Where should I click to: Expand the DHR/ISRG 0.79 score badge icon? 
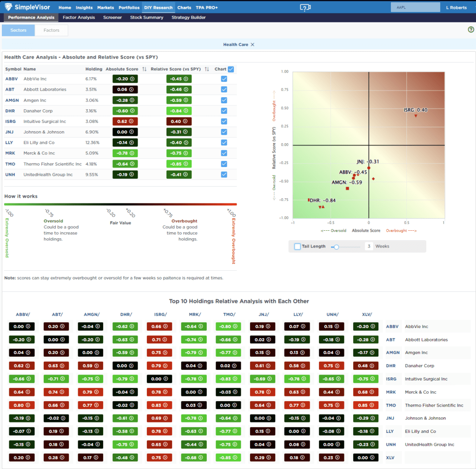pyautogui.click(x=165, y=366)
